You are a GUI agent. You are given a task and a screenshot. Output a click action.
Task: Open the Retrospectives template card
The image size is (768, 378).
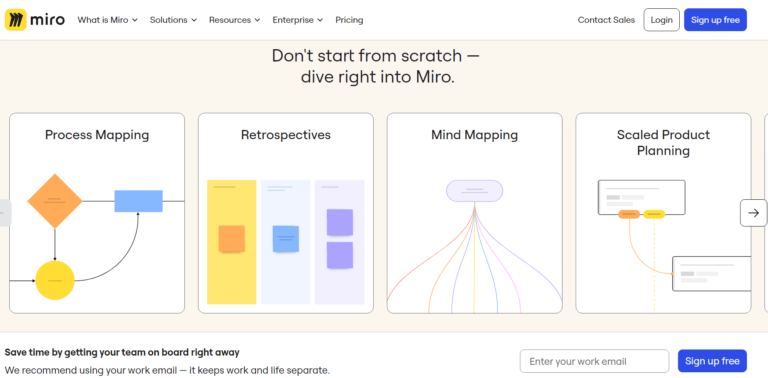[286, 213]
